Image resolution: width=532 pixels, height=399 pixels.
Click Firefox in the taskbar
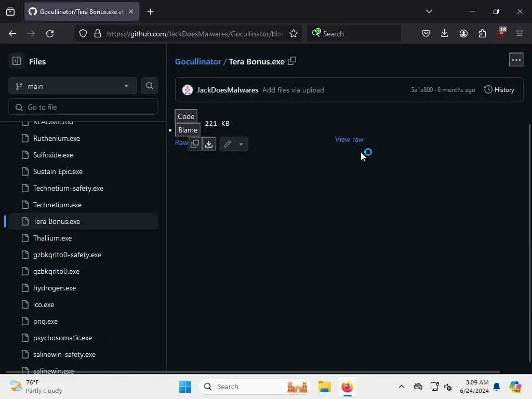click(347, 387)
